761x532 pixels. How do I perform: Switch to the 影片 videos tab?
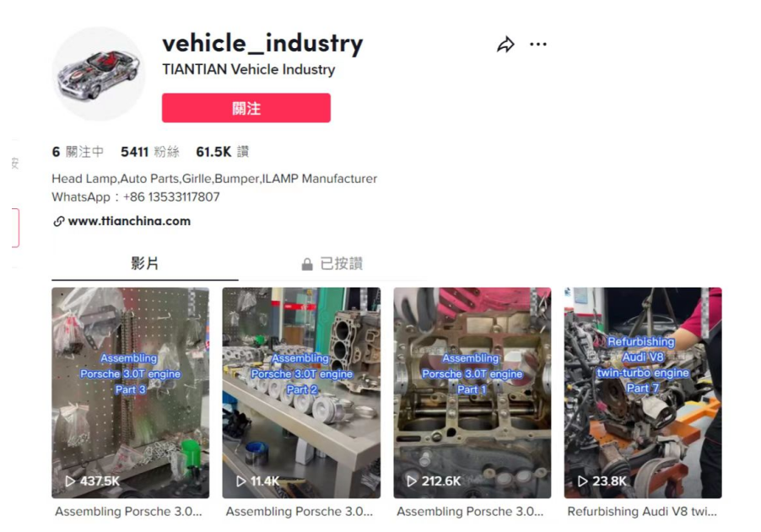click(x=144, y=264)
